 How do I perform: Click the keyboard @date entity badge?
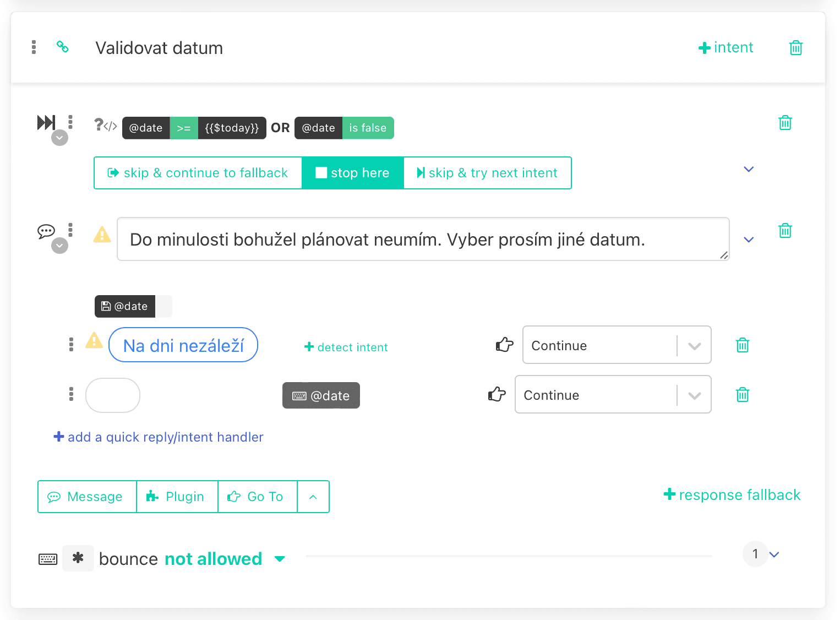point(321,395)
